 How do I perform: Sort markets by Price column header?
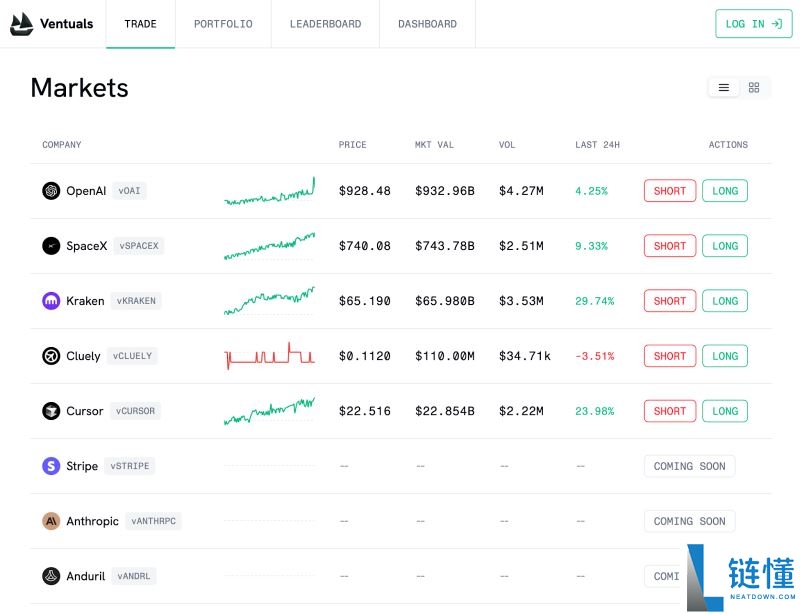coord(352,145)
